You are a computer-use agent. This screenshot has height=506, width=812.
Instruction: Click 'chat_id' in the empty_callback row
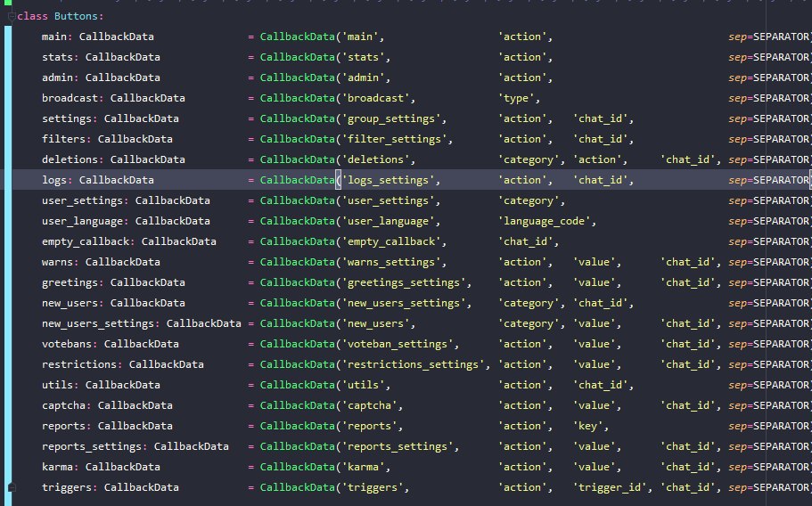(x=526, y=241)
